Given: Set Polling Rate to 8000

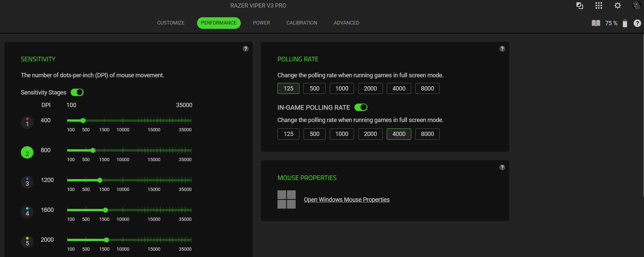Looking at the screenshot, I should [427, 89].
